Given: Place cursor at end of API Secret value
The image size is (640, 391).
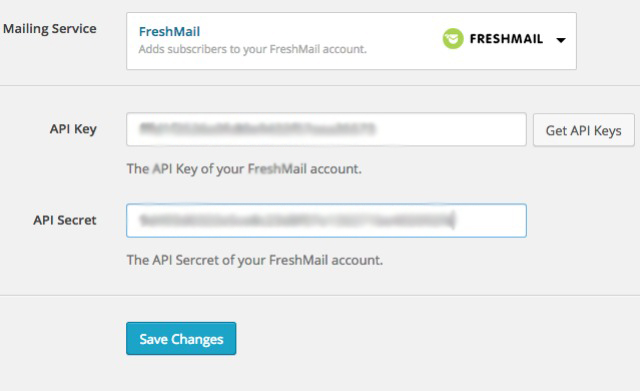Looking at the screenshot, I should [453, 220].
